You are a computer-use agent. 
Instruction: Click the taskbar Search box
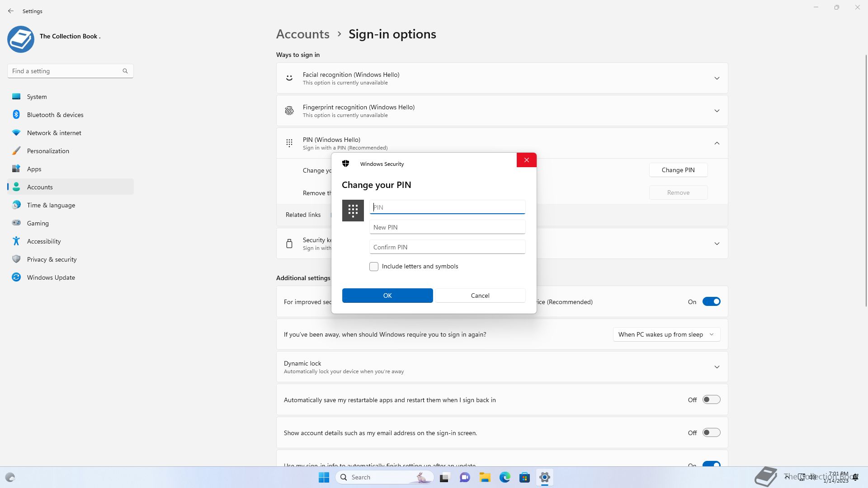385,477
